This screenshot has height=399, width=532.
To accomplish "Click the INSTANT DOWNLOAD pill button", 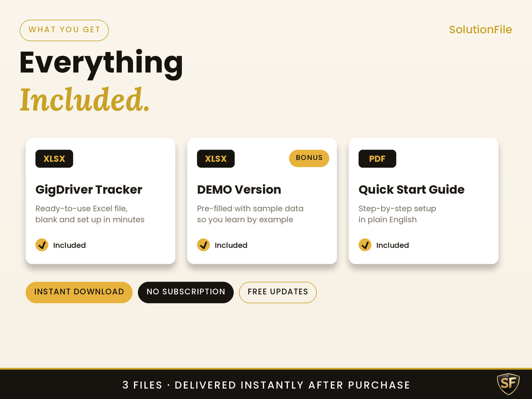I will point(79,292).
